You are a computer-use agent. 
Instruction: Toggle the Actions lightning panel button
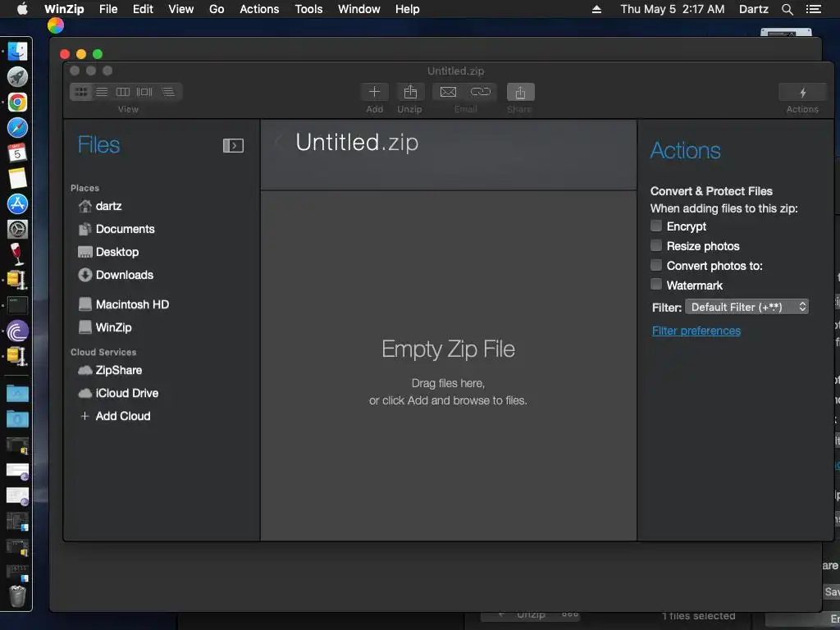click(x=802, y=92)
